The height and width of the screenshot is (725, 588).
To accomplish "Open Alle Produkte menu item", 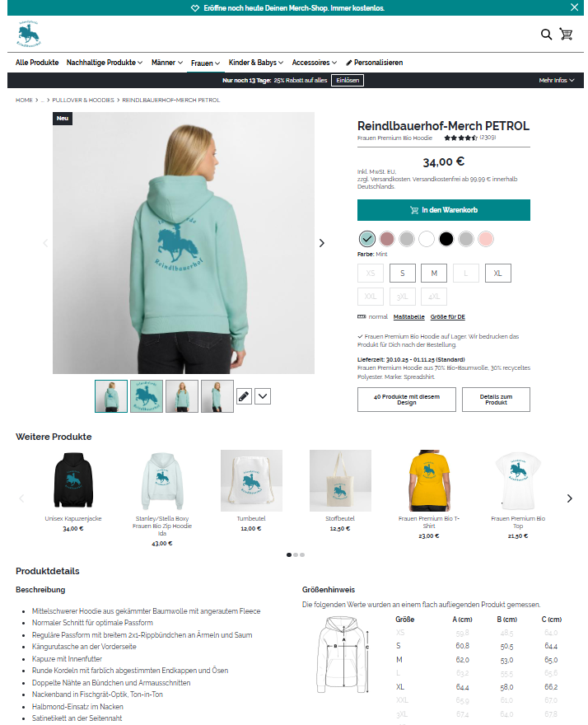I will (37, 63).
